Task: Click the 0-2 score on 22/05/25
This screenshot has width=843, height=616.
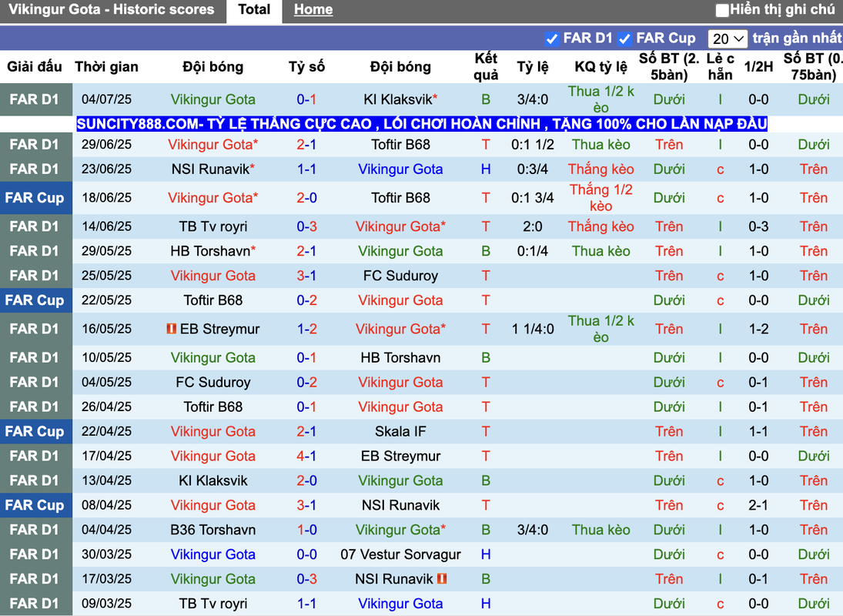Action: [306, 300]
